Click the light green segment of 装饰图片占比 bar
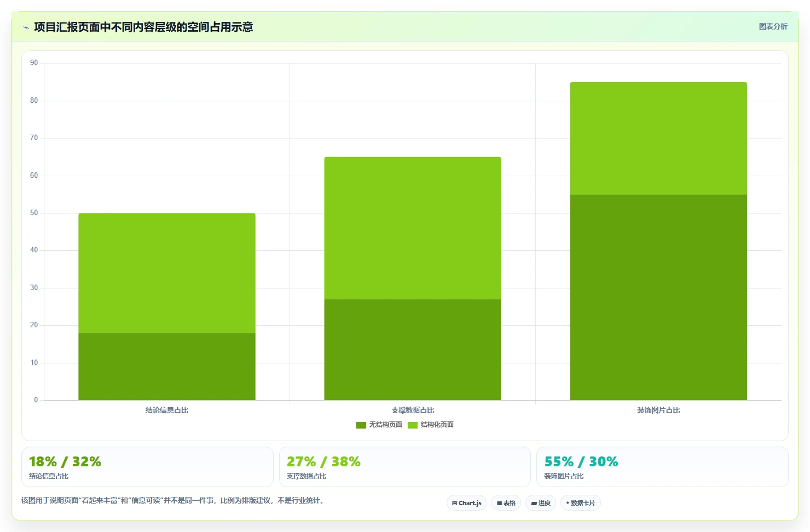This screenshot has width=810, height=532. tap(658, 138)
